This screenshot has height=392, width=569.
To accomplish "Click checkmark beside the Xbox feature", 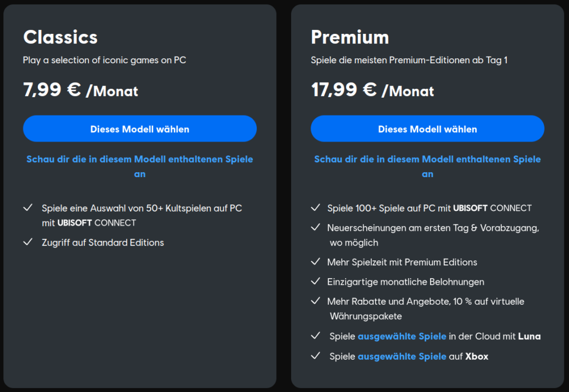I will [x=316, y=356].
